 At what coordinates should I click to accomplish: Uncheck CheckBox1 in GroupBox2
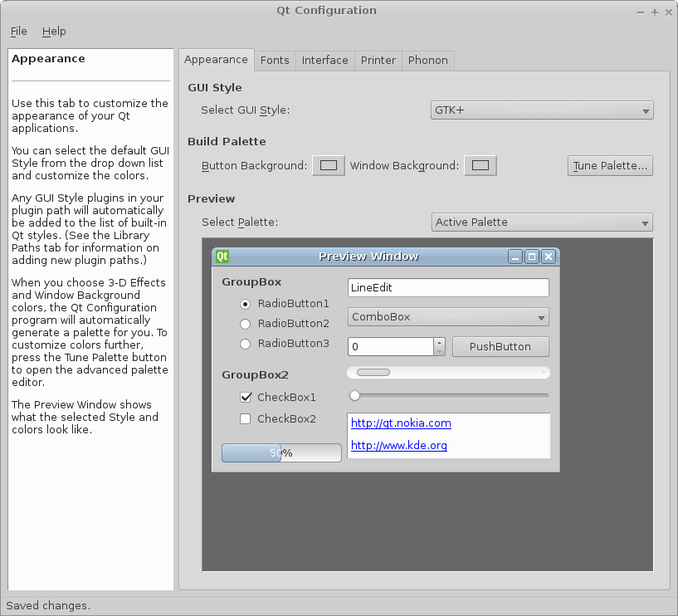click(245, 397)
